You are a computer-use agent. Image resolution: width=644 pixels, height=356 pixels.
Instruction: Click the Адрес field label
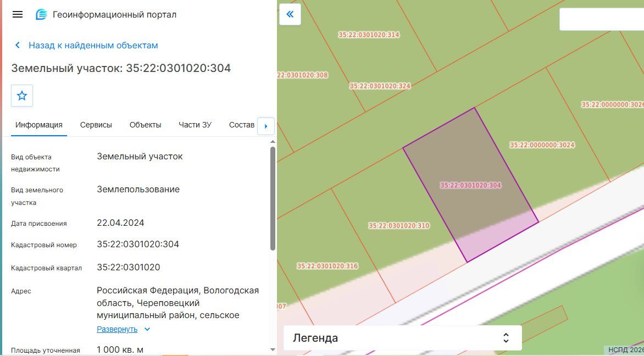pyautogui.click(x=21, y=291)
